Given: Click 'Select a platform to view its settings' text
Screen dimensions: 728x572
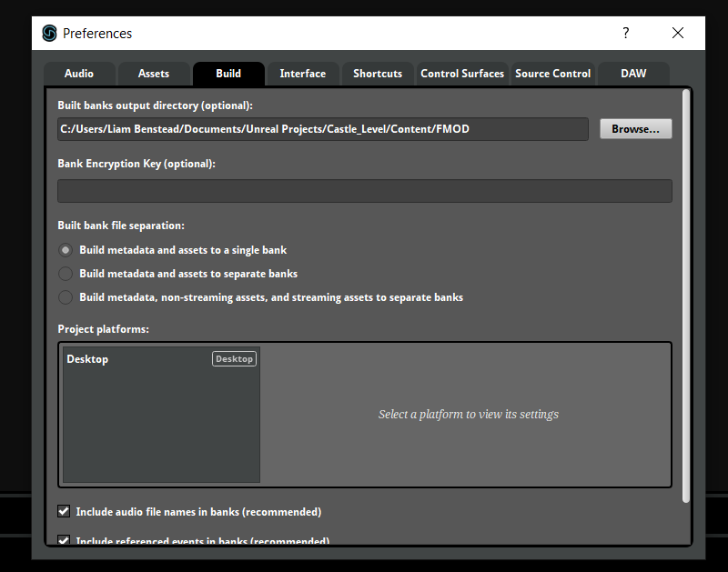Looking at the screenshot, I should (468, 415).
